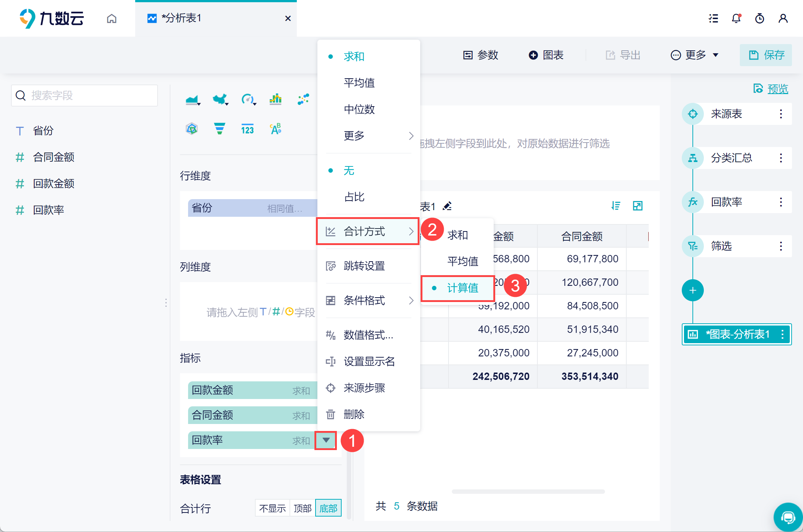Image resolution: width=803 pixels, height=532 pixels.
Task: Set total row to 不显示
Action: 272,508
